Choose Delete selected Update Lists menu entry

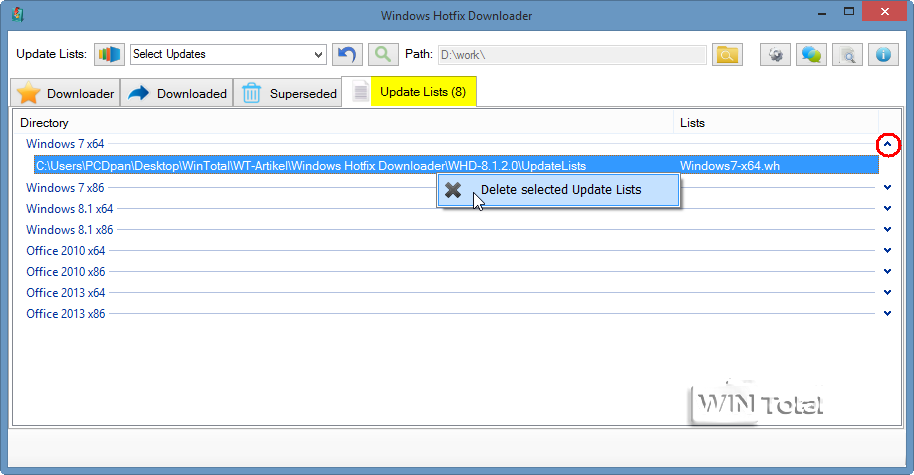[x=558, y=190]
